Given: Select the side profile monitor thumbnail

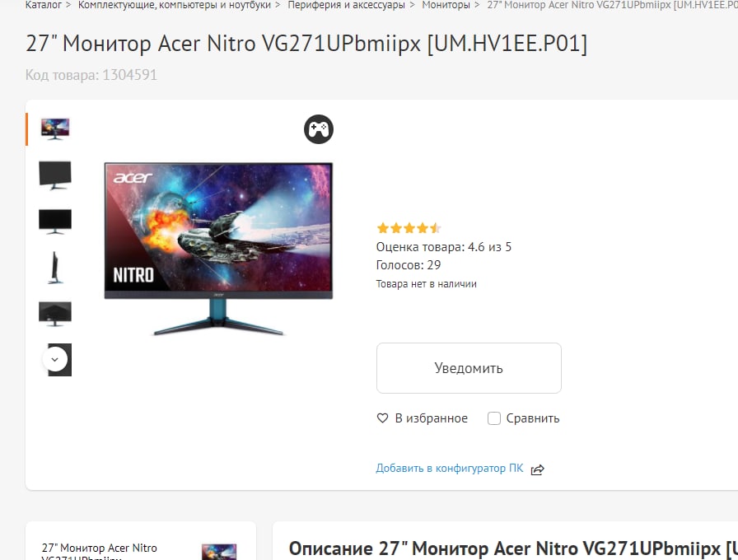Looking at the screenshot, I should (55, 268).
